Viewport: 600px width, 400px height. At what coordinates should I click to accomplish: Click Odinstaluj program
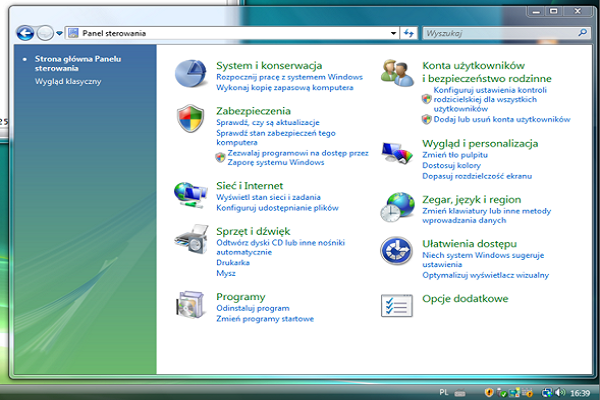click(x=253, y=308)
